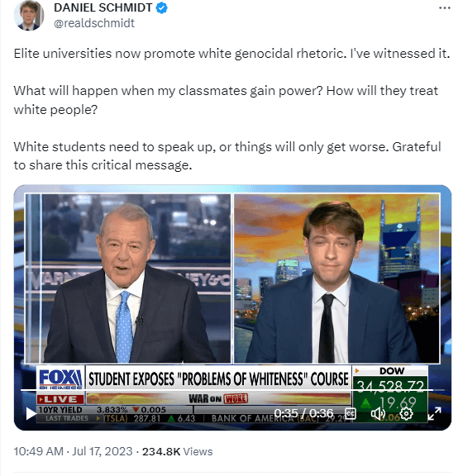Click the Fox Business logo in video

[60, 378]
